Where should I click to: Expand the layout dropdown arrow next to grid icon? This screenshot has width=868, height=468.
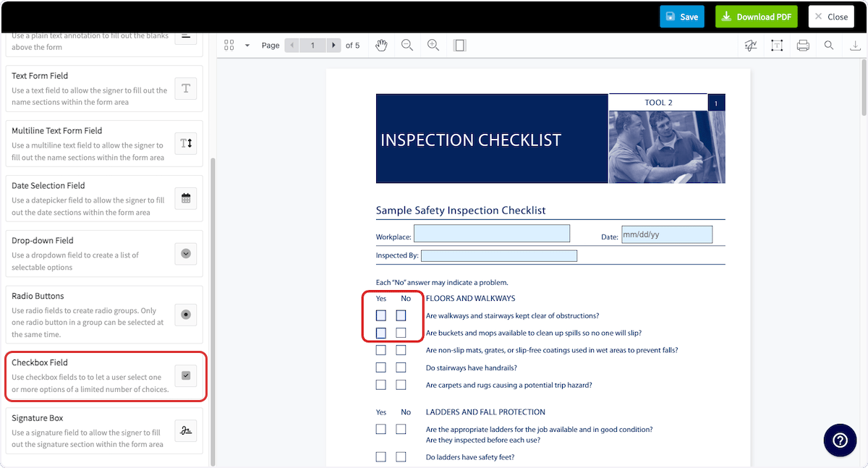[x=247, y=46]
